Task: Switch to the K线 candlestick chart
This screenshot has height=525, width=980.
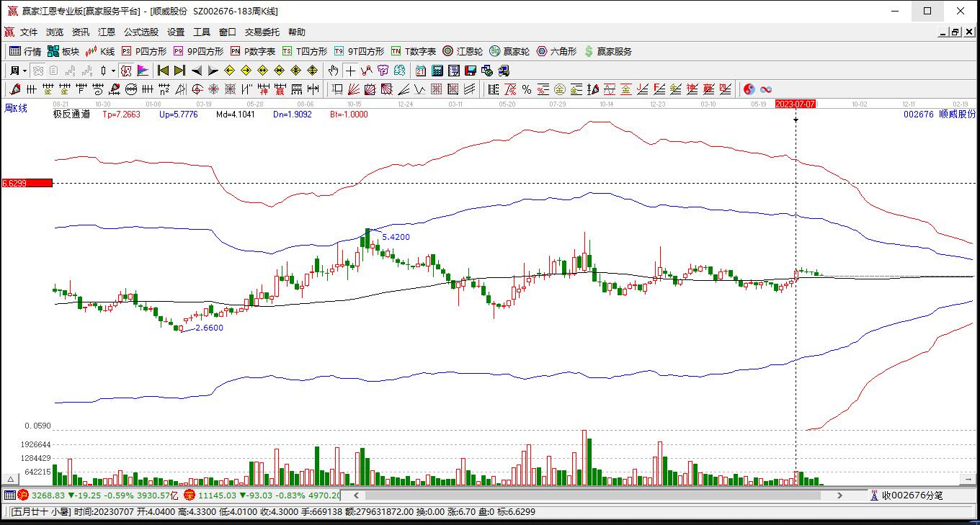Action: click(100, 51)
